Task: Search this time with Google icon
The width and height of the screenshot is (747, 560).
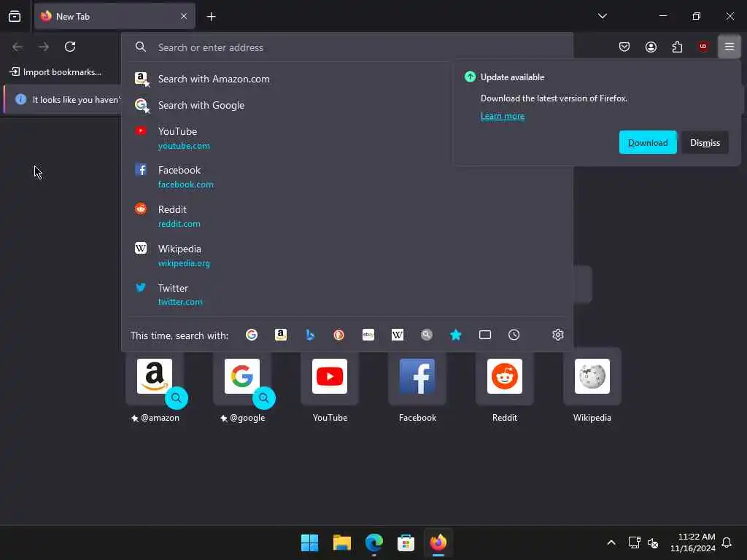Action: [252, 335]
